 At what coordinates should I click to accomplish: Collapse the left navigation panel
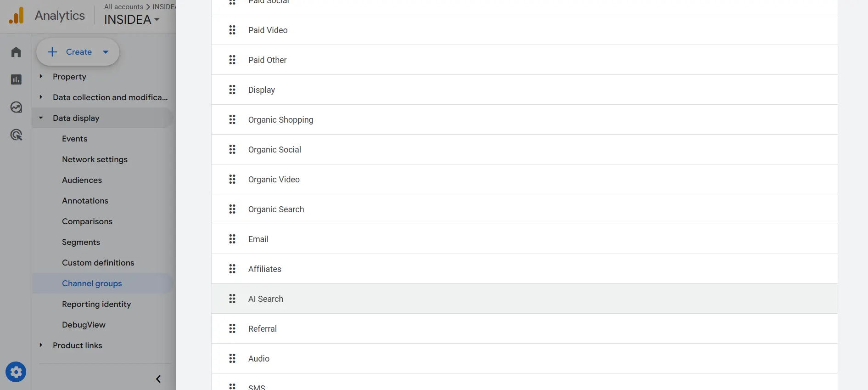point(158,379)
